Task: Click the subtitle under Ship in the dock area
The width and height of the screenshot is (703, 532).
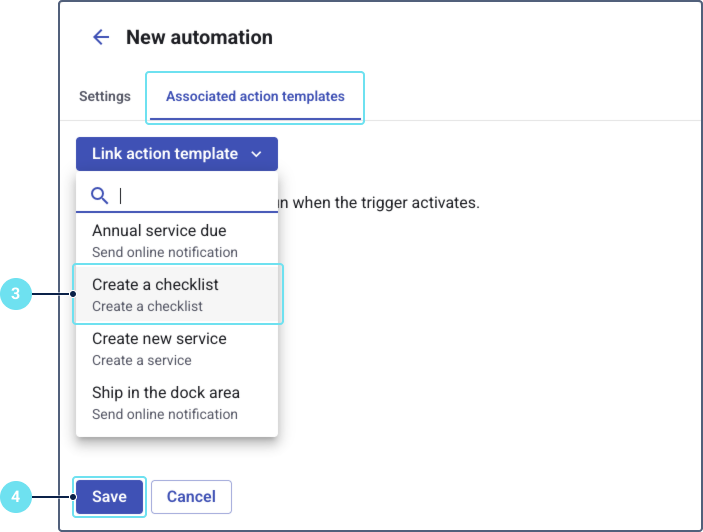Action: tap(165, 414)
